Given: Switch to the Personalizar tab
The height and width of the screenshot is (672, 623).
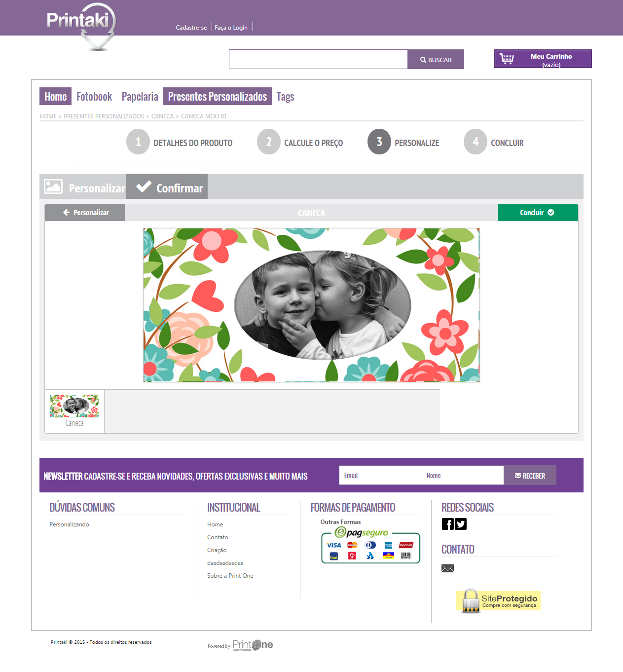Looking at the screenshot, I should 83,187.
